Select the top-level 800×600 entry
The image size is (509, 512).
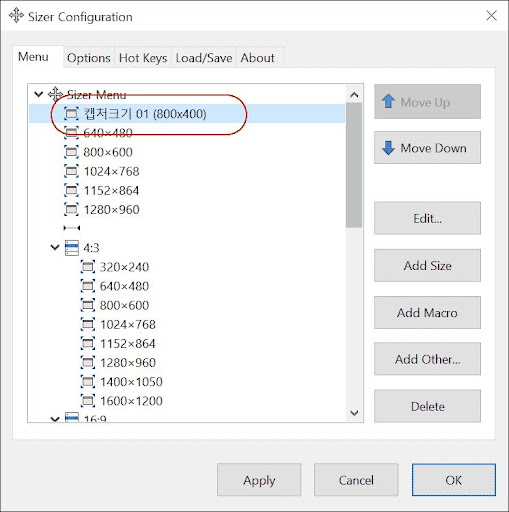[108, 152]
